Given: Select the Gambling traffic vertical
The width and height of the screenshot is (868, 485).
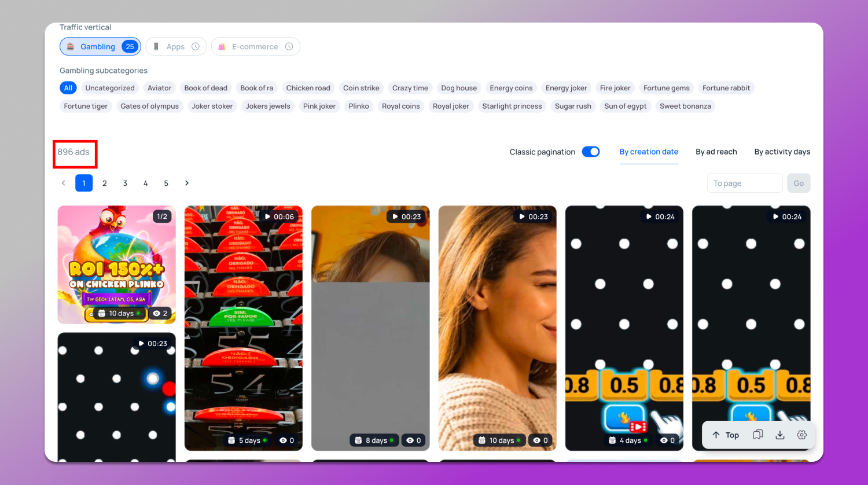Looking at the screenshot, I should pyautogui.click(x=100, y=46).
